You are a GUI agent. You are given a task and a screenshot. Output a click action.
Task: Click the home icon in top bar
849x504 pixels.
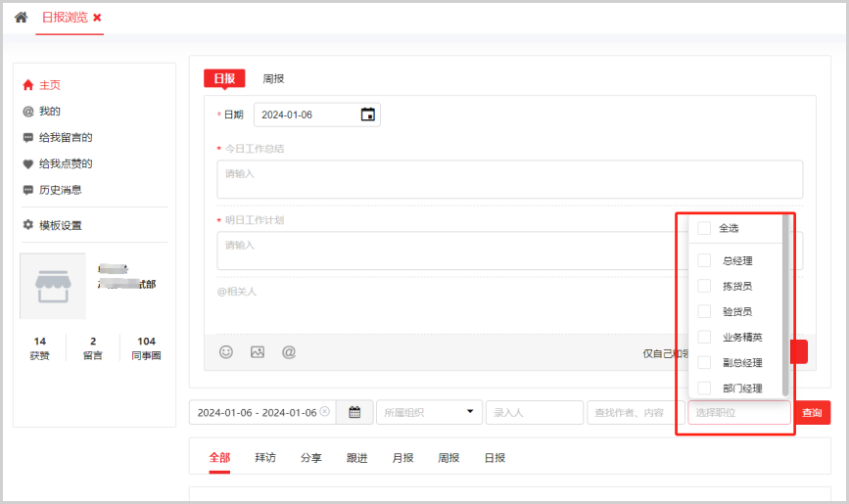tap(21, 18)
